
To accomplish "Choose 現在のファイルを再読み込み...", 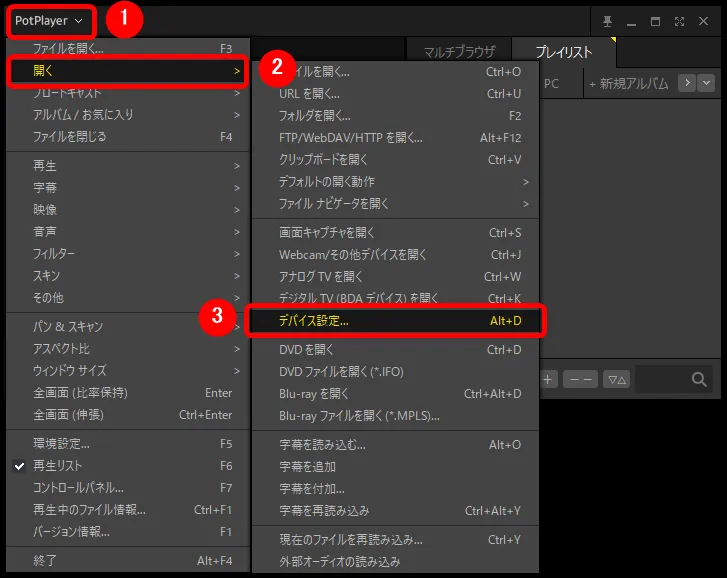I will (x=395, y=540).
